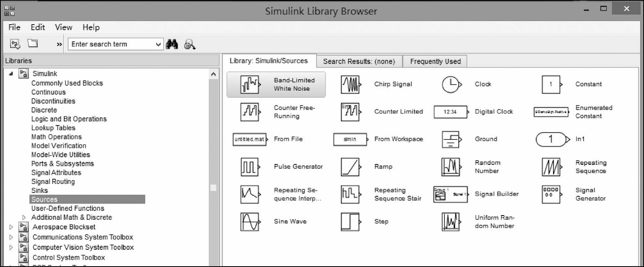
Task: Select the Sine Wave block icon
Action: pos(251,222)
